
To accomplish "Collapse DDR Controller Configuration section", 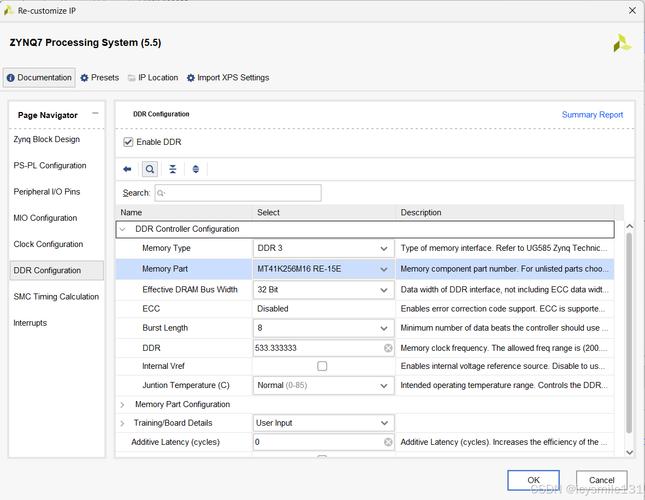I will pos(123,229).
